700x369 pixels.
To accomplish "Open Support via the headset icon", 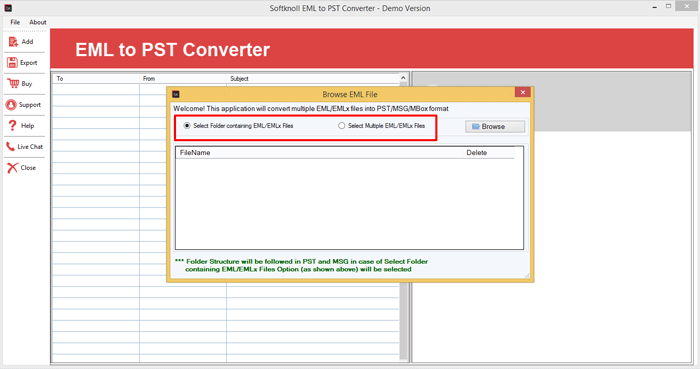I will (x=11, y=105).
